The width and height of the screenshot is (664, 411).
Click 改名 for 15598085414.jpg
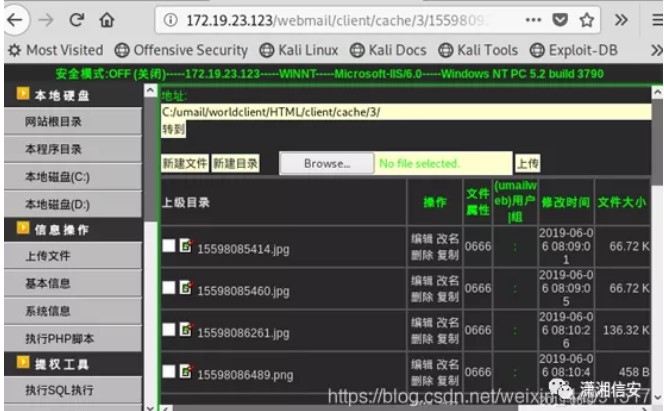coord(448,239)
